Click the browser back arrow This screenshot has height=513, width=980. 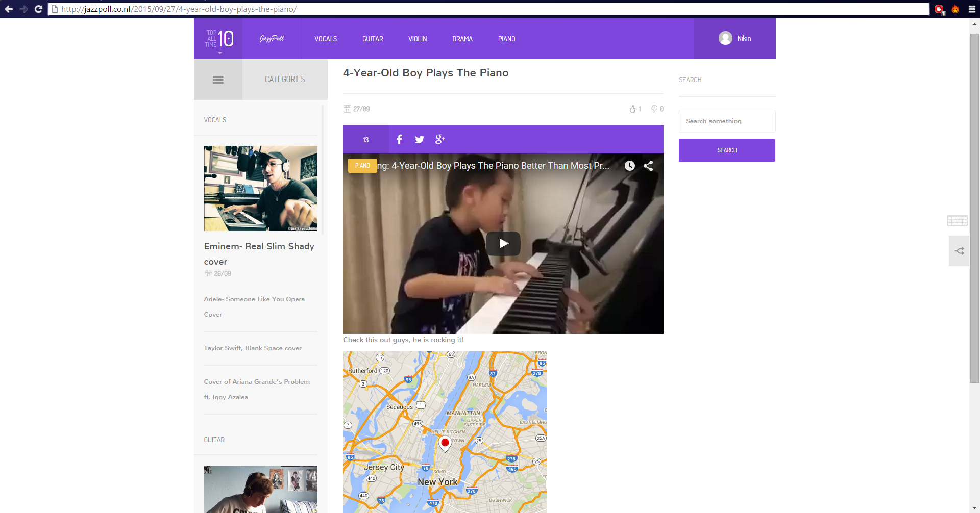pos(9,9)
